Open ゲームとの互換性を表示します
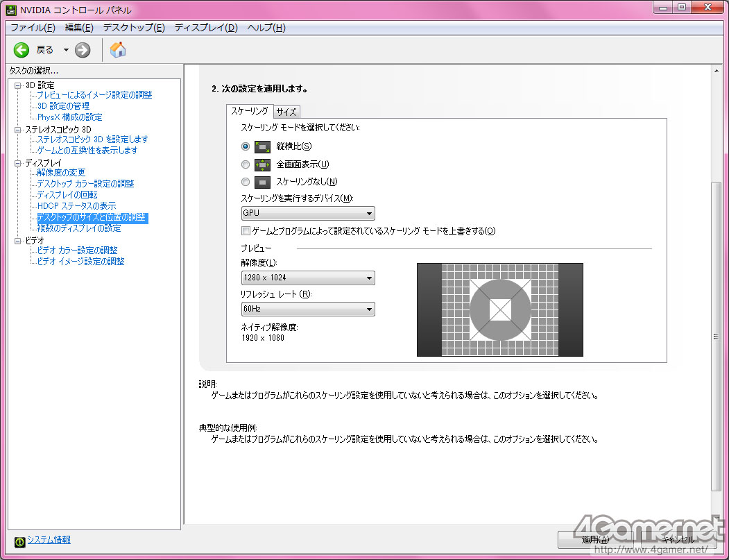This screenshot has width=729, height=560. click(87, 151)
